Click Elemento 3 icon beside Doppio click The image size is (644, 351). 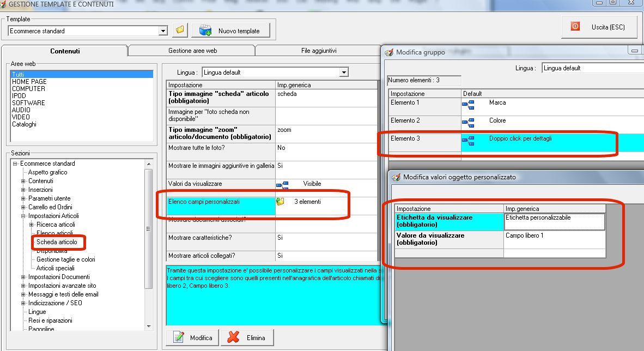pos(468,141)
